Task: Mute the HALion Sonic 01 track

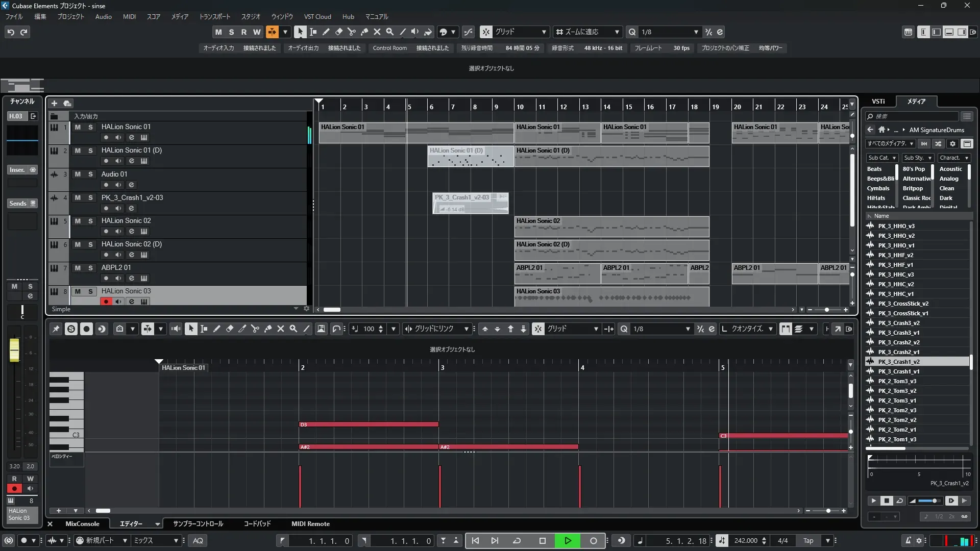Action: pos(78,127)
